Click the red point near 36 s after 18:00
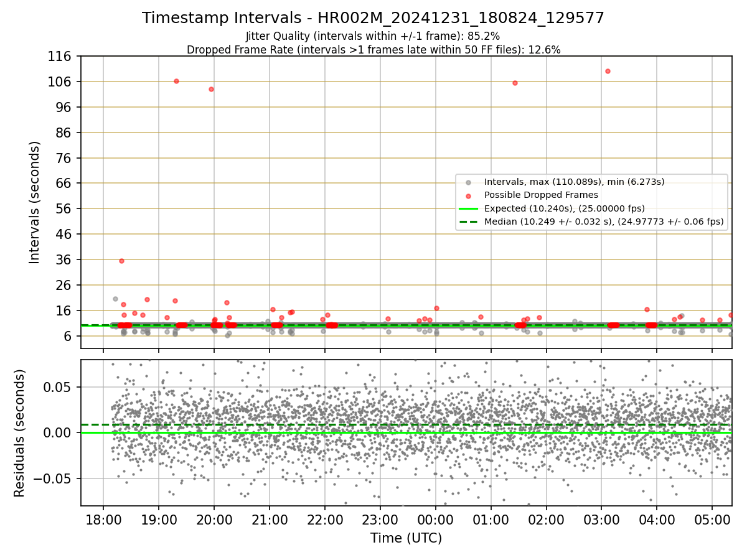The height and width of the screenshot is (560, 747). (121, 261)
